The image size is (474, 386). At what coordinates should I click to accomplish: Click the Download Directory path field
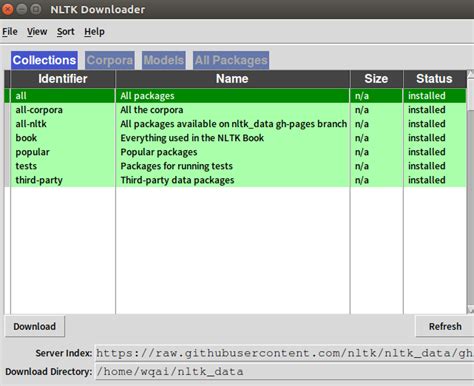284,371
